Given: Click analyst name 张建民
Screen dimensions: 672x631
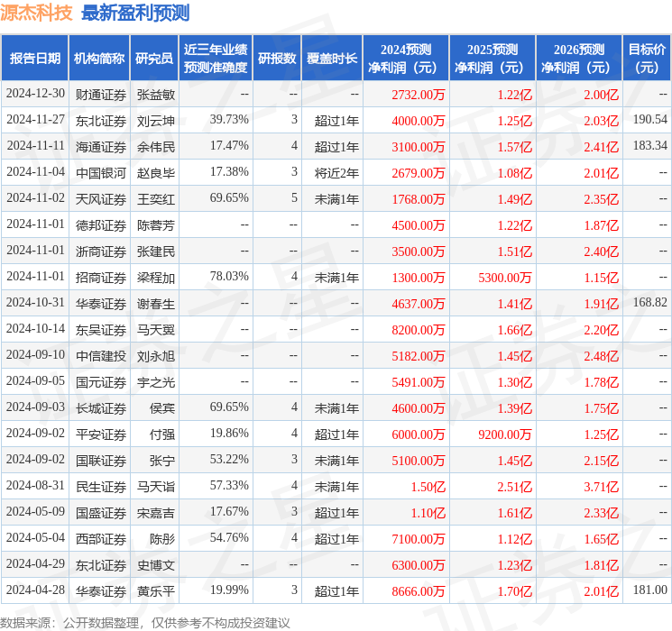Looking at the screenshot, I should [x=156, y=251].
